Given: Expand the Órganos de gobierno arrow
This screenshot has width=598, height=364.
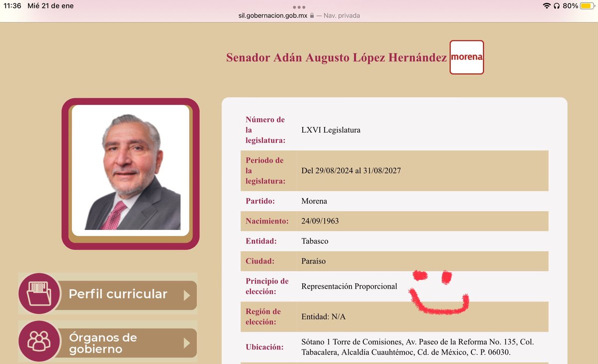Looking at the screenshot, I should point(187,343).
